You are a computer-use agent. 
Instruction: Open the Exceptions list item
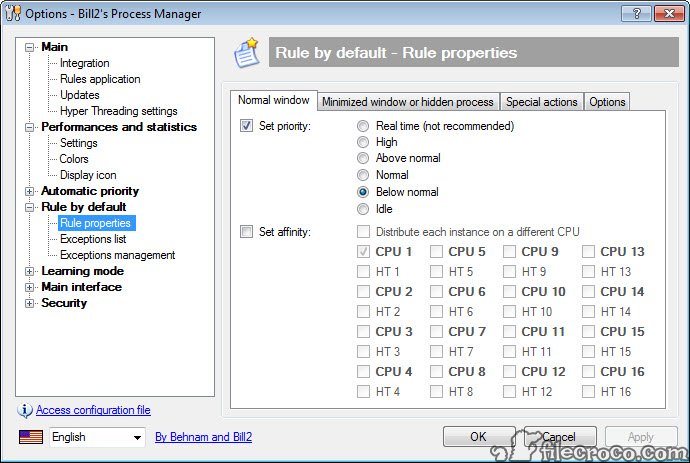click(x=93, y=239)
